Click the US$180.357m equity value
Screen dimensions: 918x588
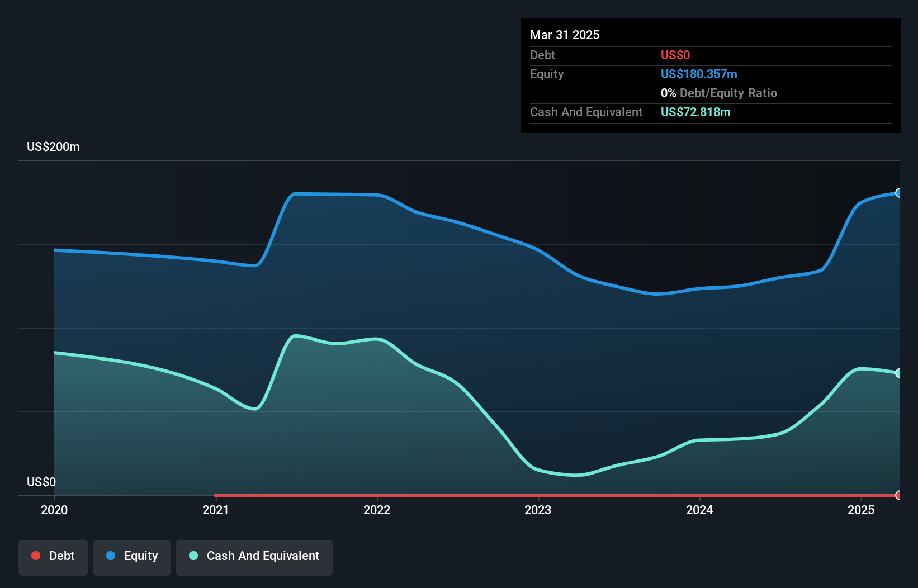(x=699, y=74)
